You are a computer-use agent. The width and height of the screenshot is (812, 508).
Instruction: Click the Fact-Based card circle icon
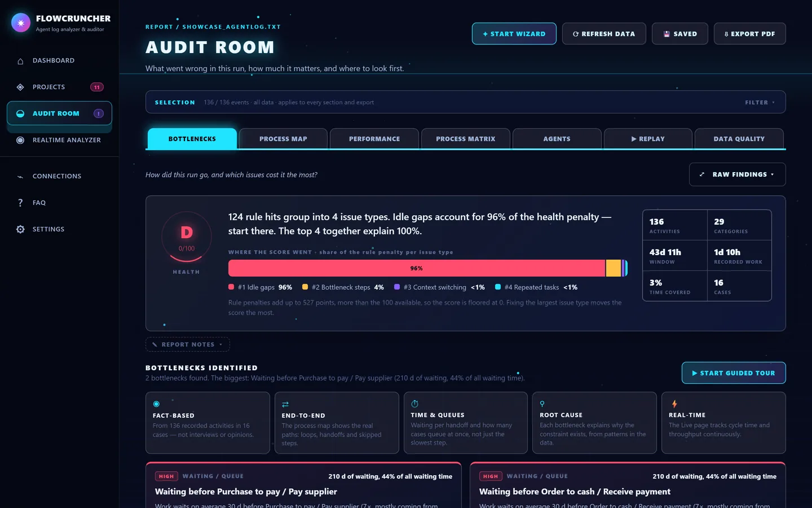pos(156,404)
